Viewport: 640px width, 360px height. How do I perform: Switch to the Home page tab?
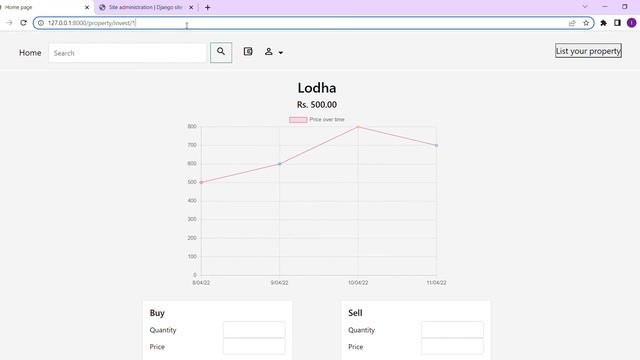pyautogui.click(x=45, y=7)
